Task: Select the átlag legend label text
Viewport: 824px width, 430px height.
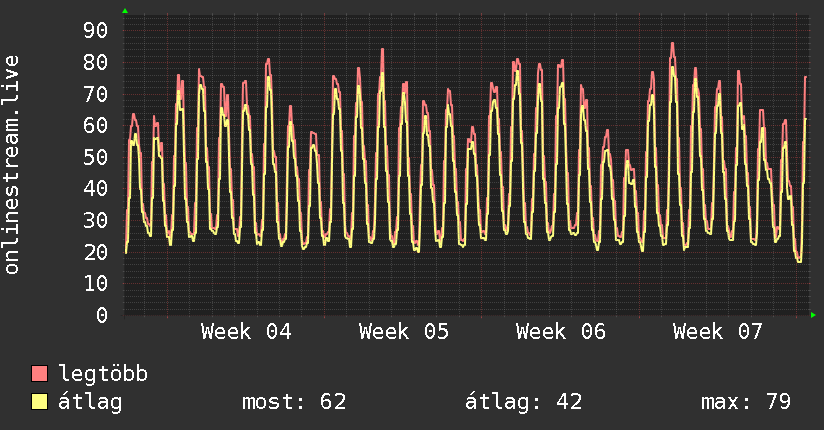Action: (90, 402)
